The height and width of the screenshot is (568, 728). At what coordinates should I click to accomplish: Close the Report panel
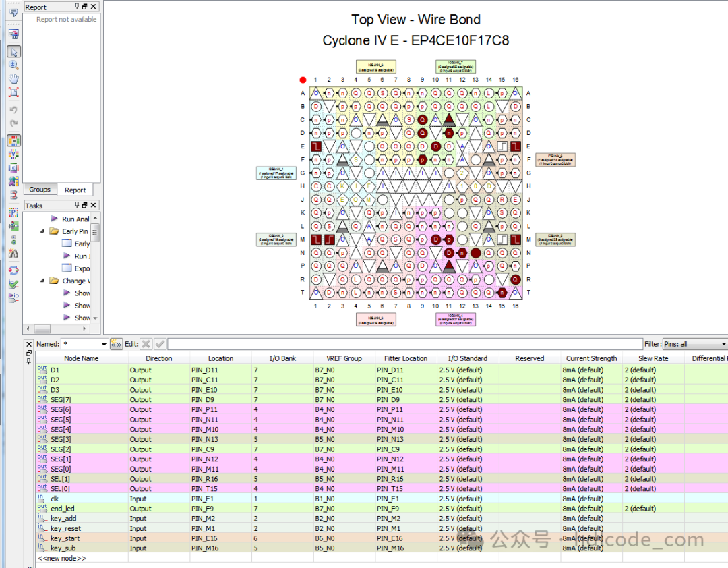click(93, 7)
